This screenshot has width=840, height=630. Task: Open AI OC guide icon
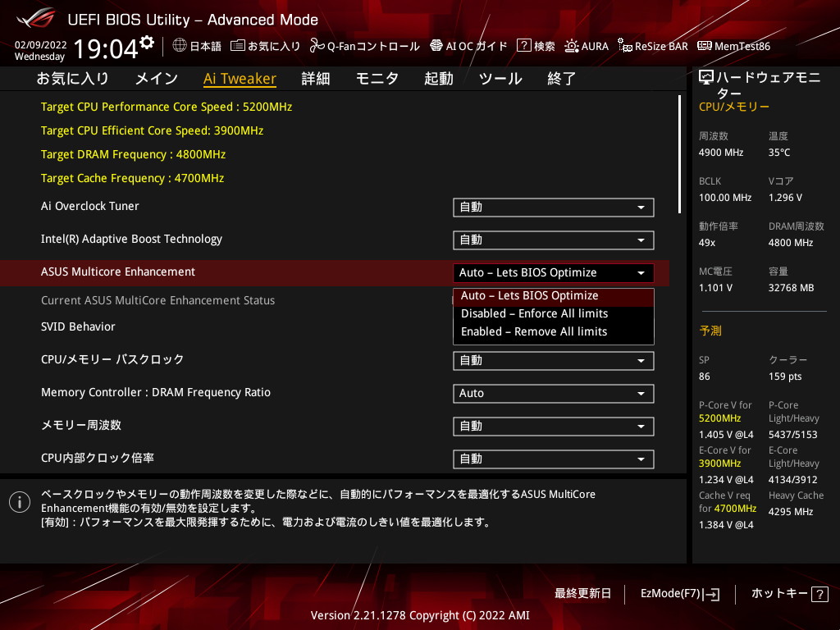click(x=436, y=46)
